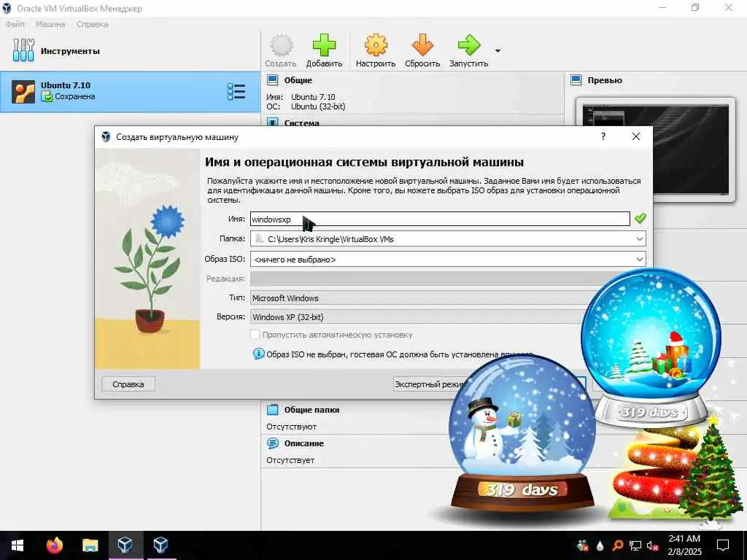Viewport: 747px width, 560px height.
Task: Switch to second VirtualBox taskbar icon
Action: [160, 545]
